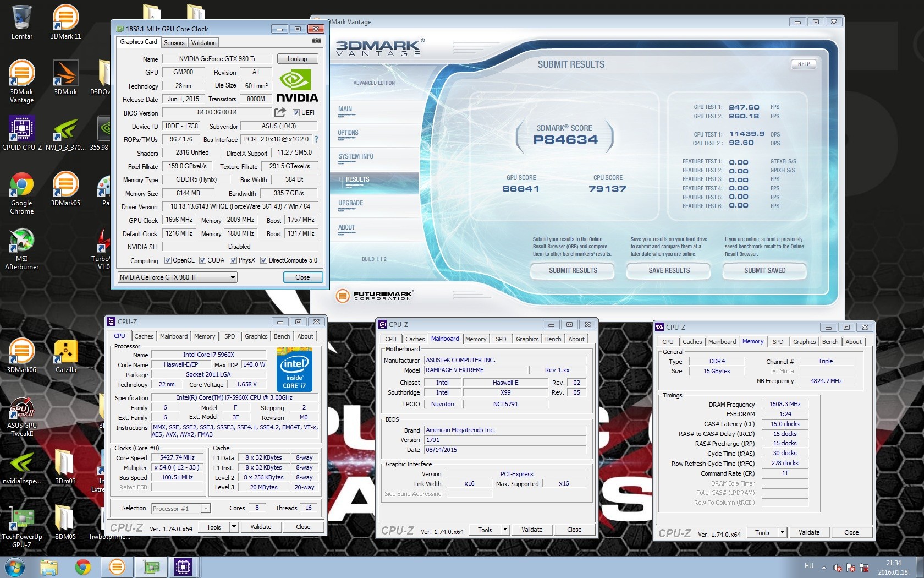Screen dimensions: 924x578
Task: Open the Caches tab in the Intel Core i7 processor window
Action: [x=144, y=336]
